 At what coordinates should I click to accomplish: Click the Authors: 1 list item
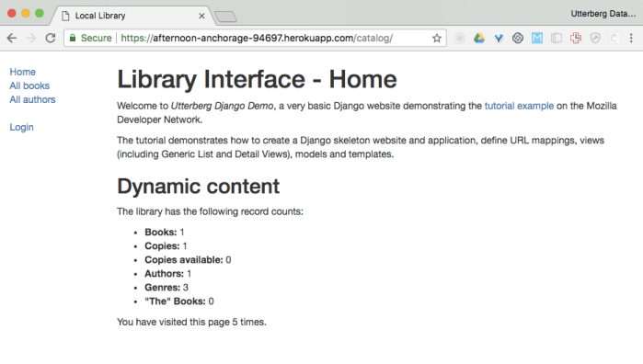pos(167,273)
